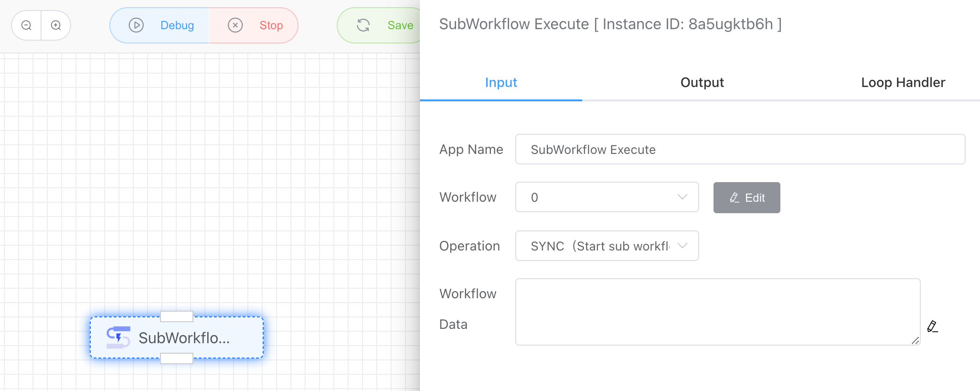
Task: Open the Output tab
Action: click(702, 82)
